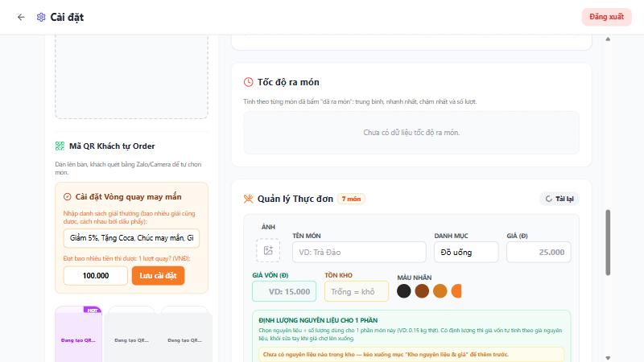
Task: Click the Chưa có dữ liệu tốc độ ra món text
Action: point(411,133)
